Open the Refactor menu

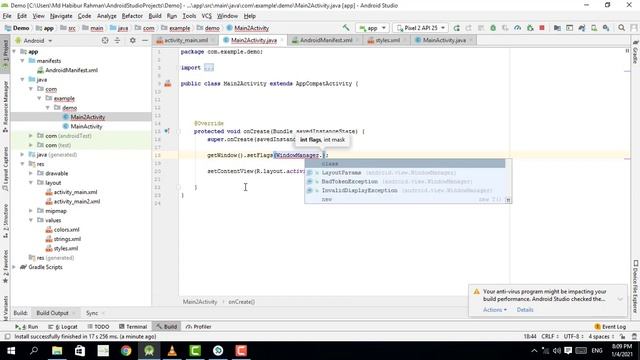(132, 16)
